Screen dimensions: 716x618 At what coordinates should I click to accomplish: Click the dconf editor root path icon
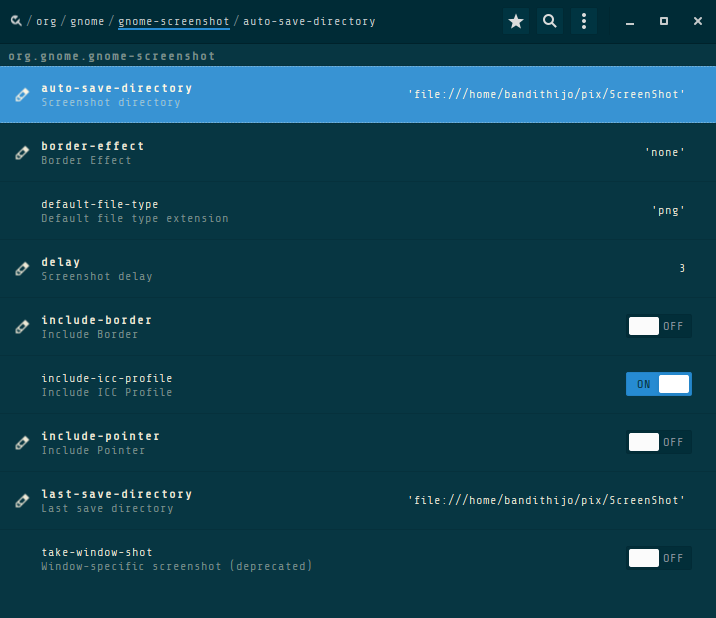pyautogui.click(x=16, y=21)
